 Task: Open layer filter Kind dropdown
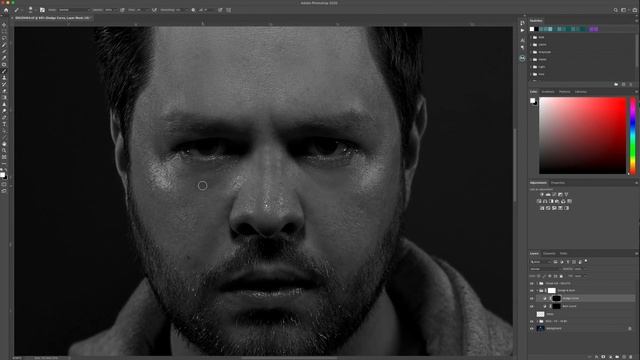point(540,262)
